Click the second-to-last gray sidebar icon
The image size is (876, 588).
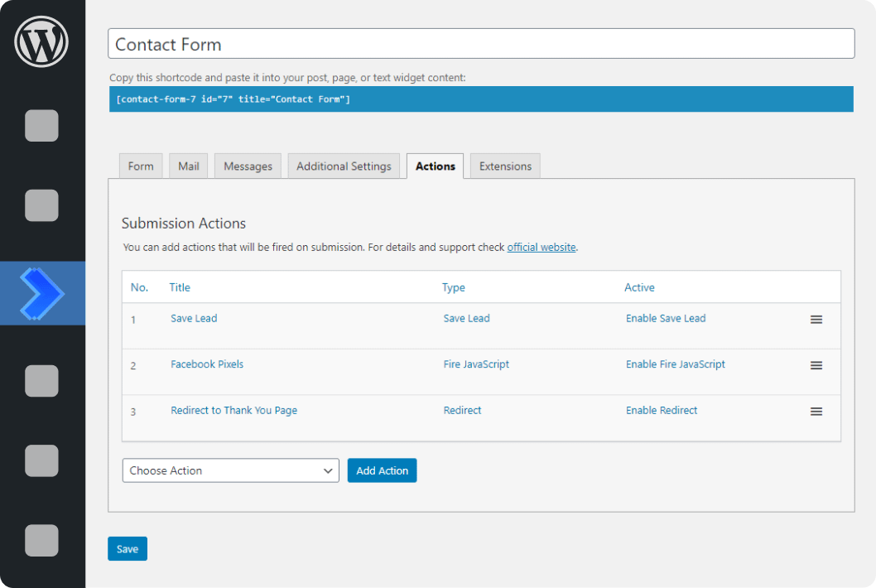[41, 460]
